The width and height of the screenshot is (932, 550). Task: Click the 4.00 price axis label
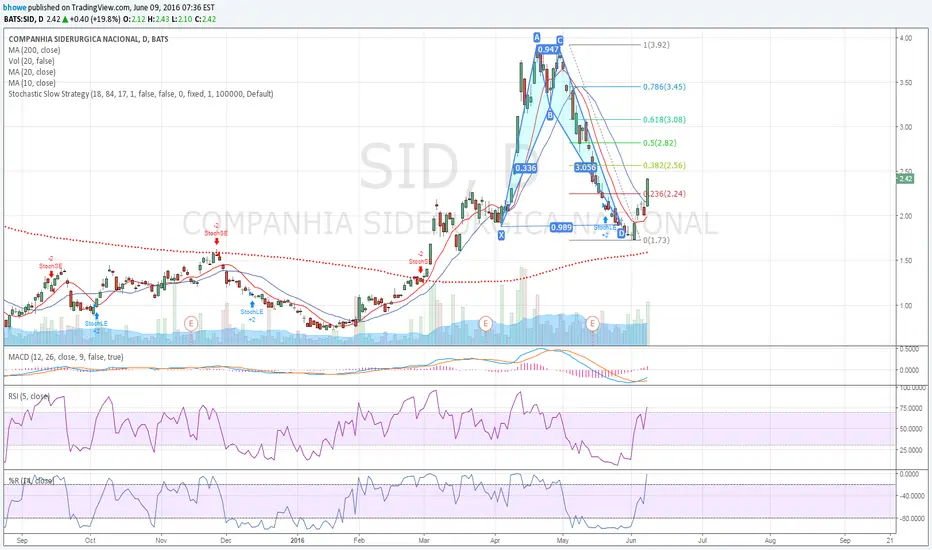905,38
